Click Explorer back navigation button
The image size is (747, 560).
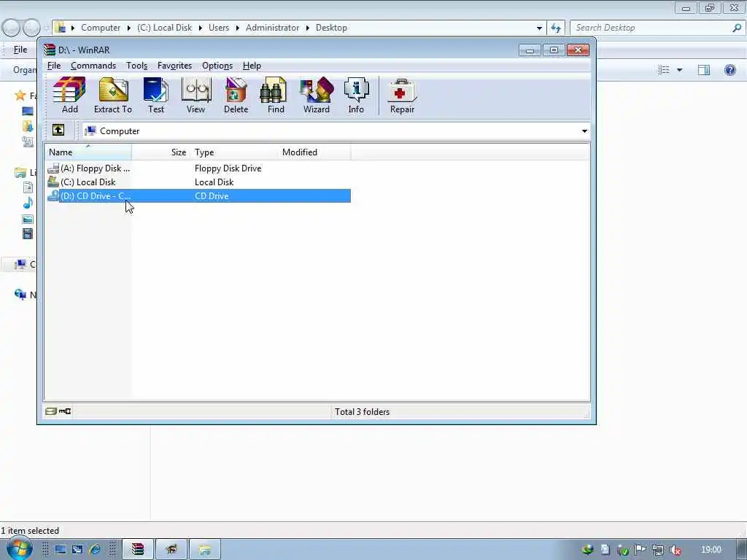coord(12,28)
